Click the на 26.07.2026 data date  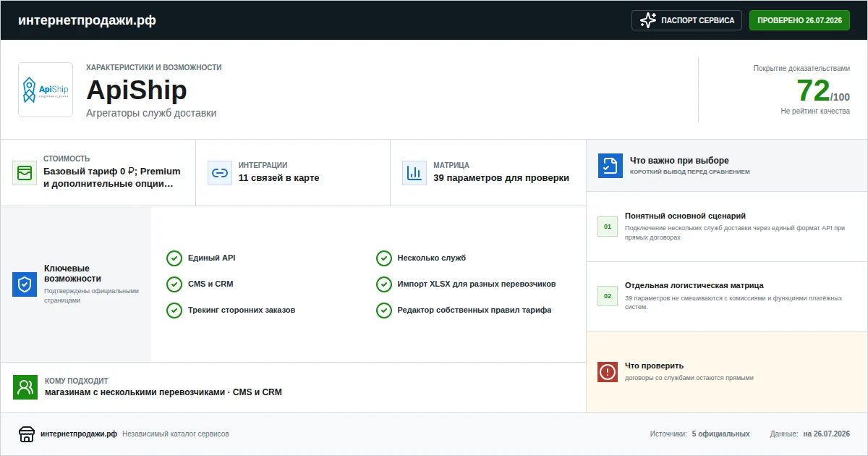[x=826, y=434]
